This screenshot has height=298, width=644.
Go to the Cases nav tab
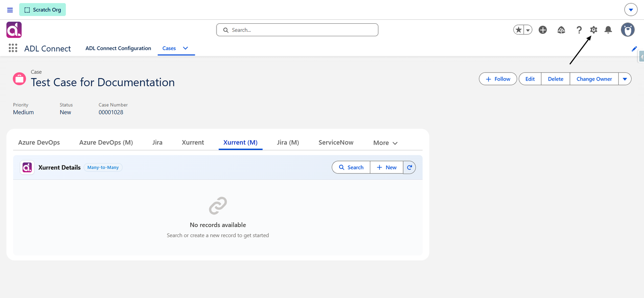(169, 48)
